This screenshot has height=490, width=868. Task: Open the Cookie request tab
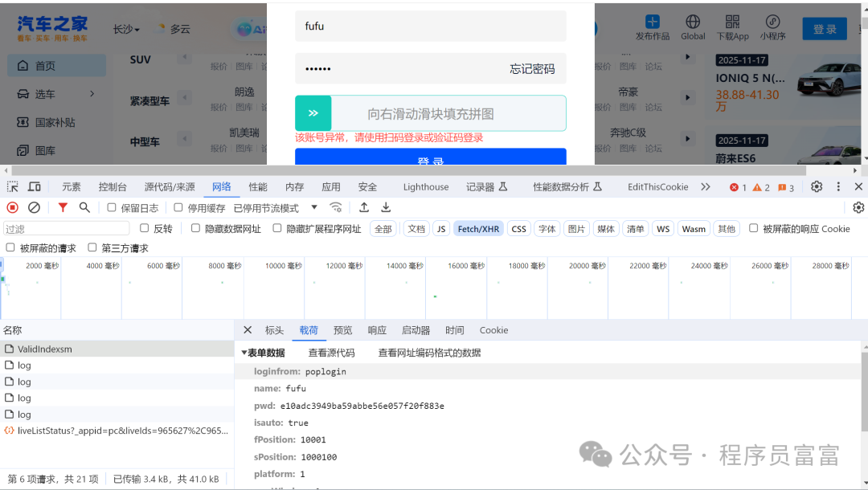point(493,330)
